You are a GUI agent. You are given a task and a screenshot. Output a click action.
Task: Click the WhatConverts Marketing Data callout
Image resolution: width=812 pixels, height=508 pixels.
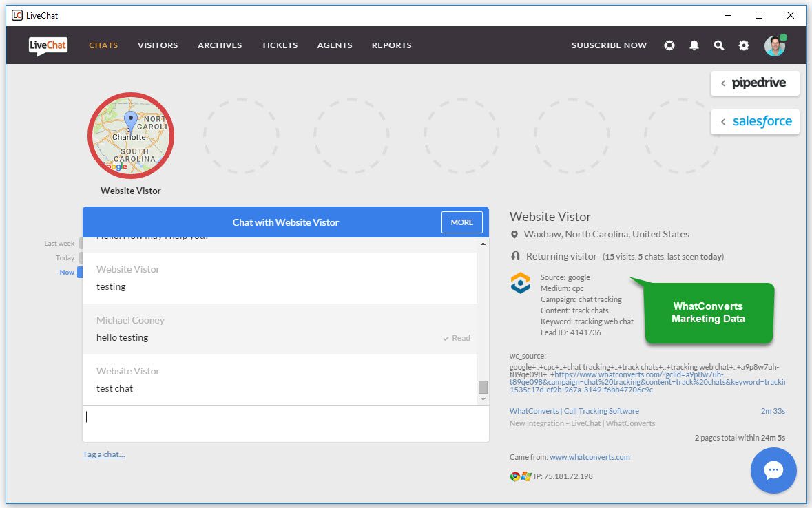709,313
